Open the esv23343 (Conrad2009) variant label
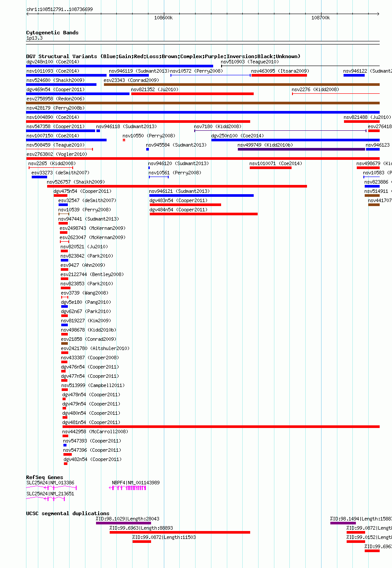 point(131,80)
